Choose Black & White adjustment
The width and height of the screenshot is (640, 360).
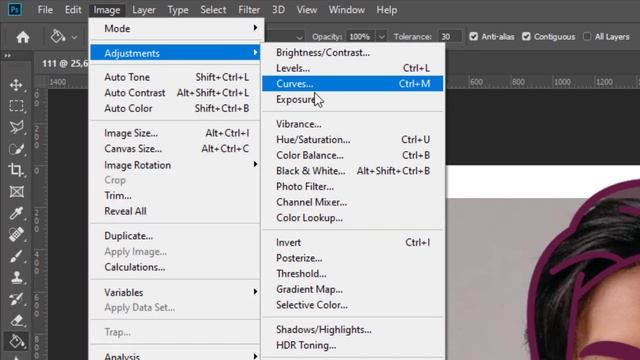click(x=353, y=171)
